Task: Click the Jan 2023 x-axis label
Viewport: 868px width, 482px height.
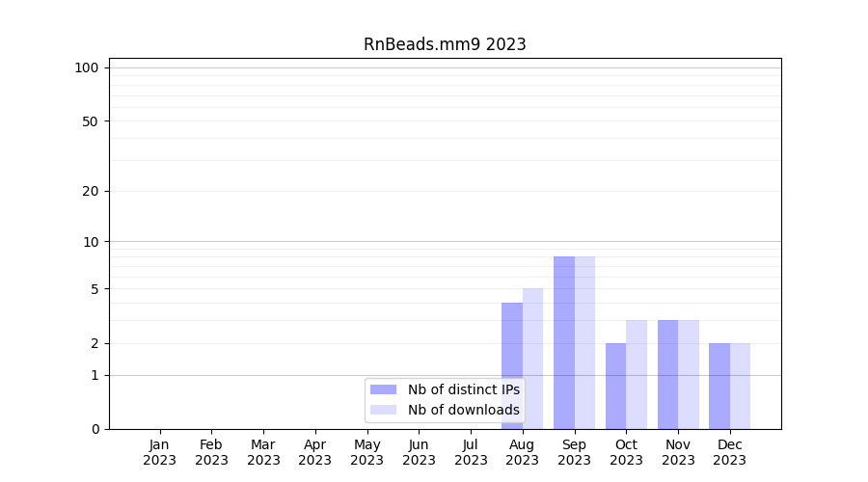Action: click(159, 452)
